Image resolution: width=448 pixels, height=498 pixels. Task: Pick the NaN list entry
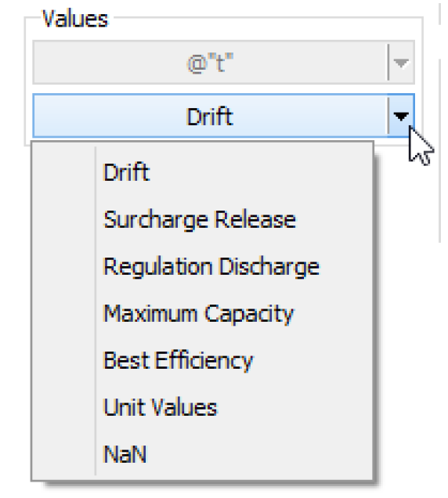(125, 454)
